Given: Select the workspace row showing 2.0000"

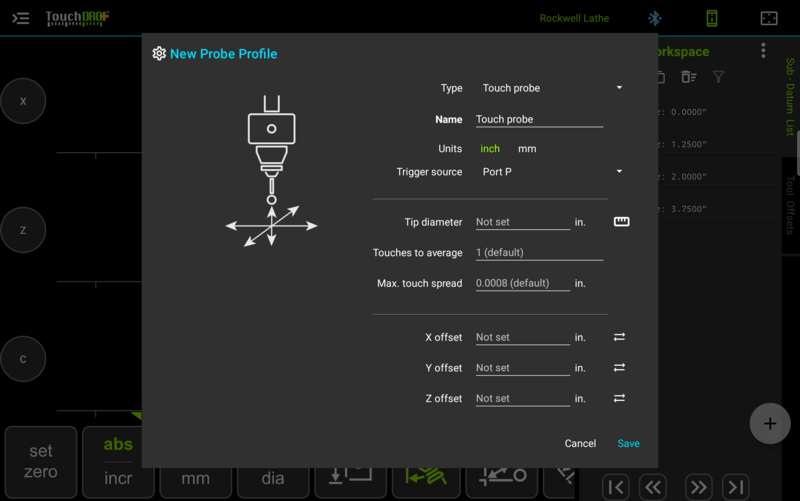Looking at the screenshot, I should (718, 177).
